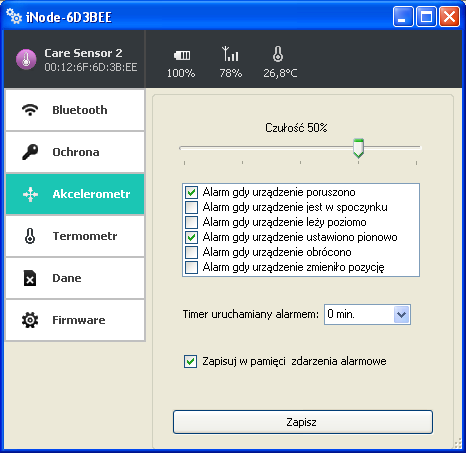Click the SD card icon beside Dane
The width and height of the screenshot is (466, 453).
click(x=30, y=278)
